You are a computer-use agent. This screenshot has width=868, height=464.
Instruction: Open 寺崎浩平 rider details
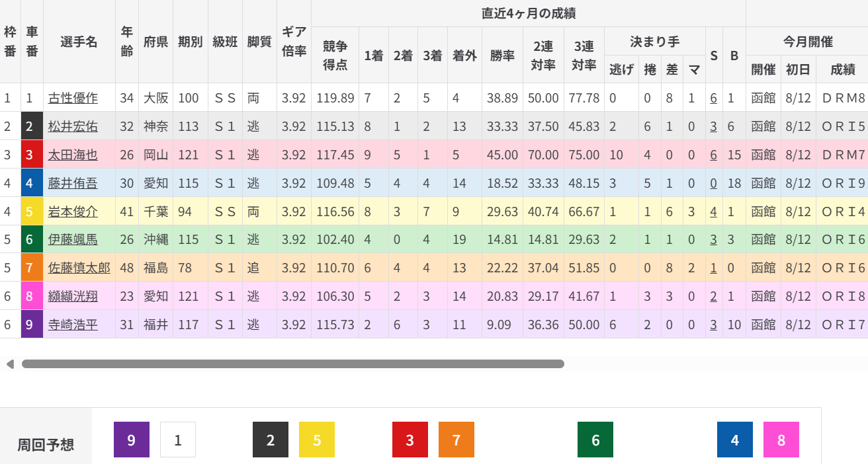[x=73, y=325]
